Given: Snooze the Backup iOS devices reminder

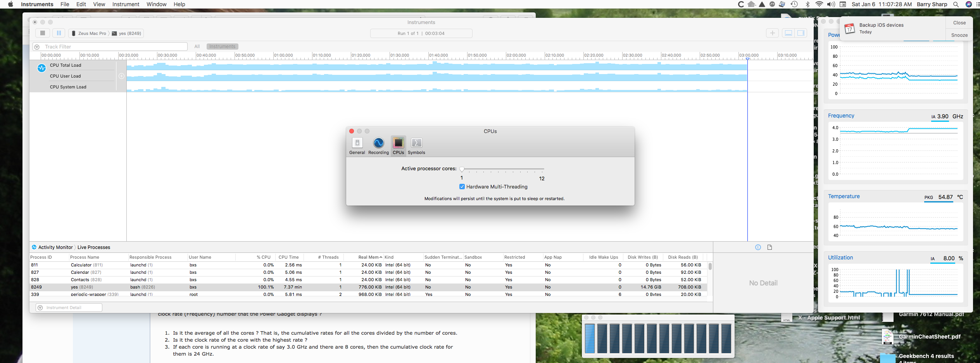Looking at the screenshot, I should point(959,35).
